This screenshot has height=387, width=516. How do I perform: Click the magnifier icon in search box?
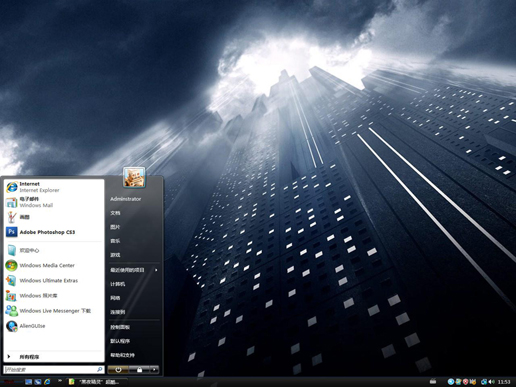coord(99,369)
